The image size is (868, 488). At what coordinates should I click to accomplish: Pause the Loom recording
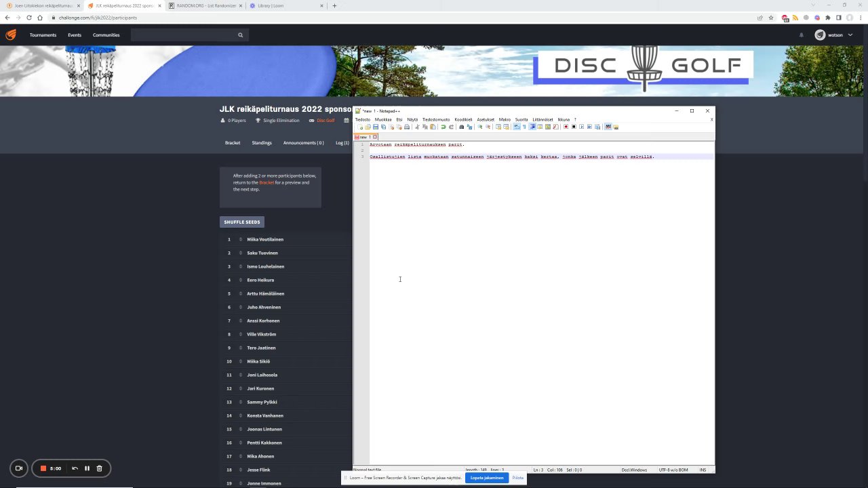(87, 468)
